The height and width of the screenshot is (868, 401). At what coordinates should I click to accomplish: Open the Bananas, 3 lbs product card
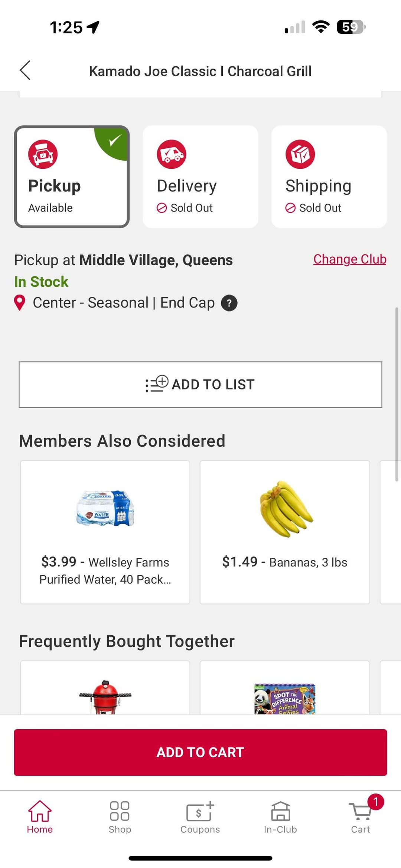click(285, 532)
